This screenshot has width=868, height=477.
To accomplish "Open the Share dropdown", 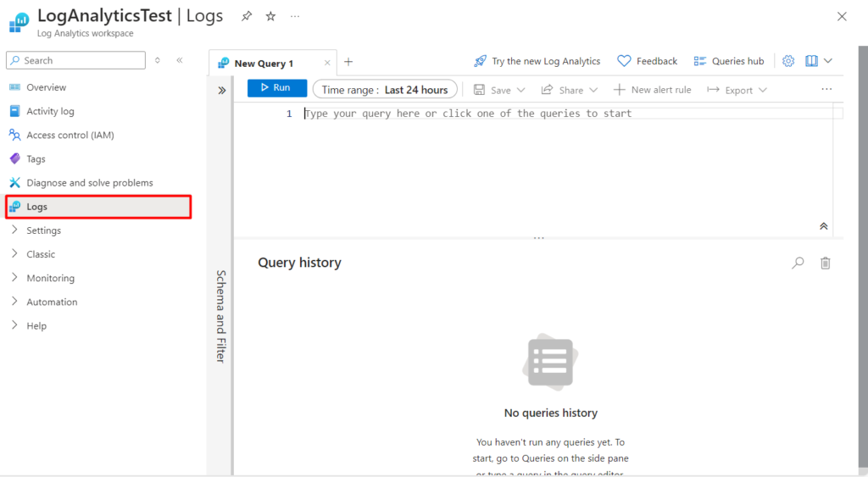I will click(570, 90).
